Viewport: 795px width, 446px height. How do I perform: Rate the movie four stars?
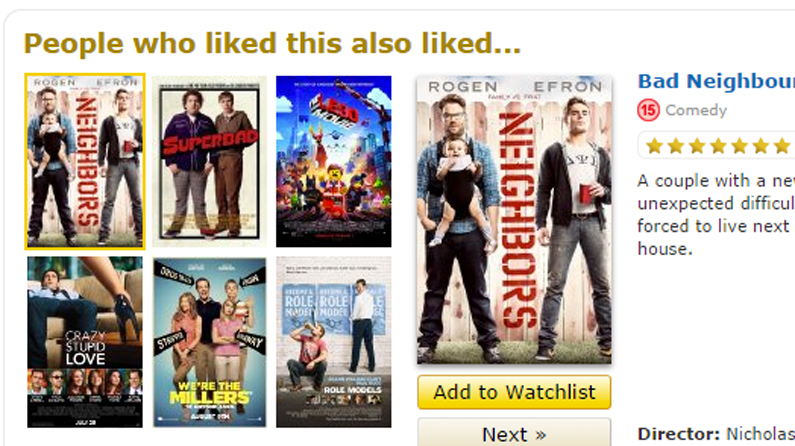pos(718,146)
